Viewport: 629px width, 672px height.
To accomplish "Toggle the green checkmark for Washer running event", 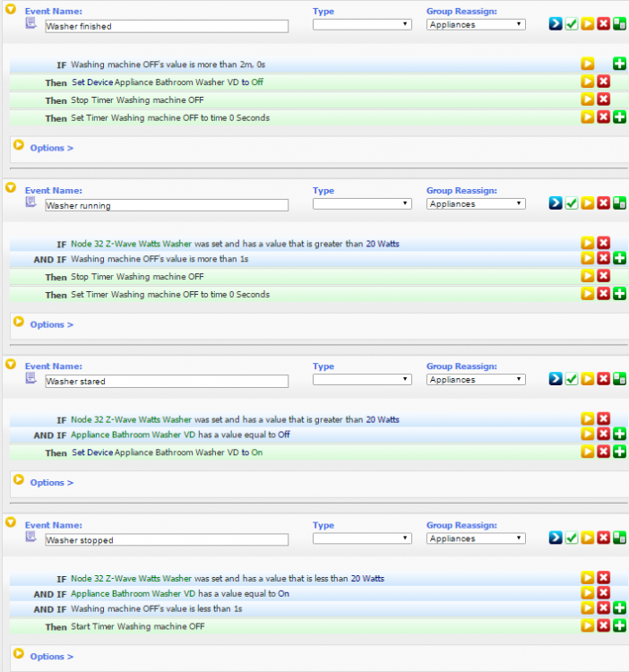I will (x=572, y=203).
